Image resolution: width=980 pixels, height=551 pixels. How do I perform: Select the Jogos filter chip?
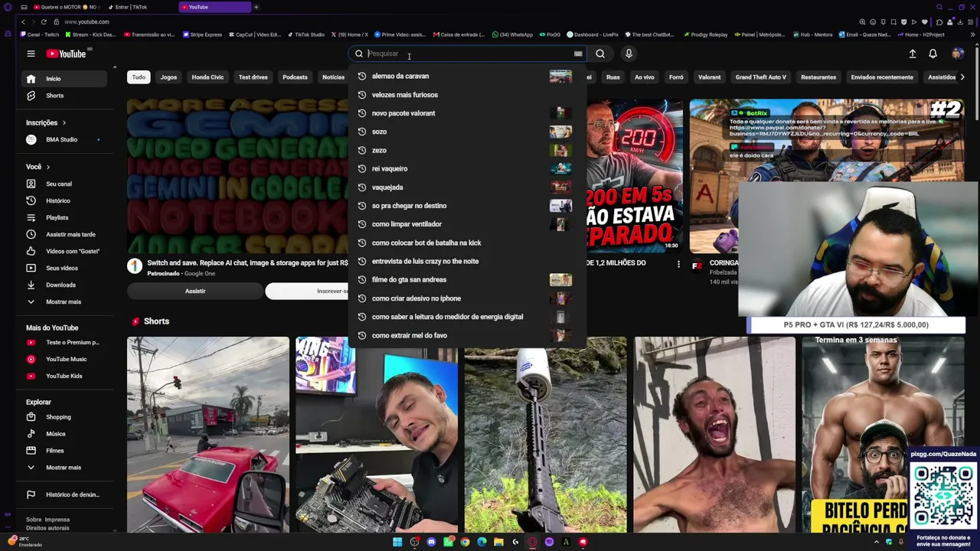168,77
